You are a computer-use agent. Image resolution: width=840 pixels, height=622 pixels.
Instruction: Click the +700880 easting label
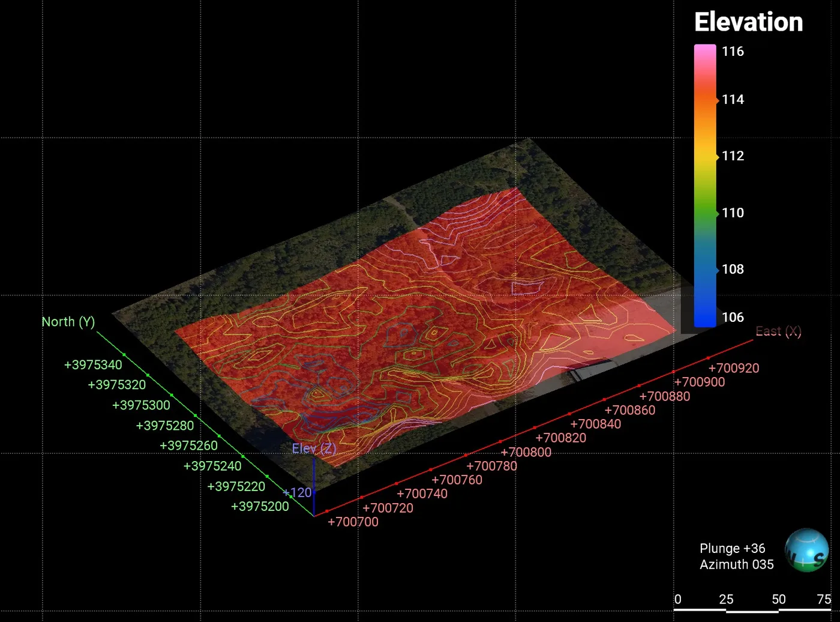[664, 397]
